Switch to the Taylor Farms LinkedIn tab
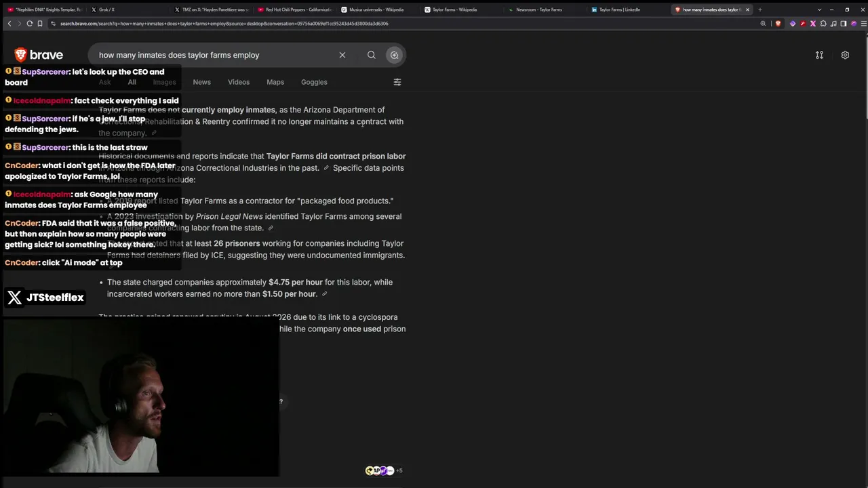Image resolution: width=868 pixels, height=488 pixels. coord(627,9)
